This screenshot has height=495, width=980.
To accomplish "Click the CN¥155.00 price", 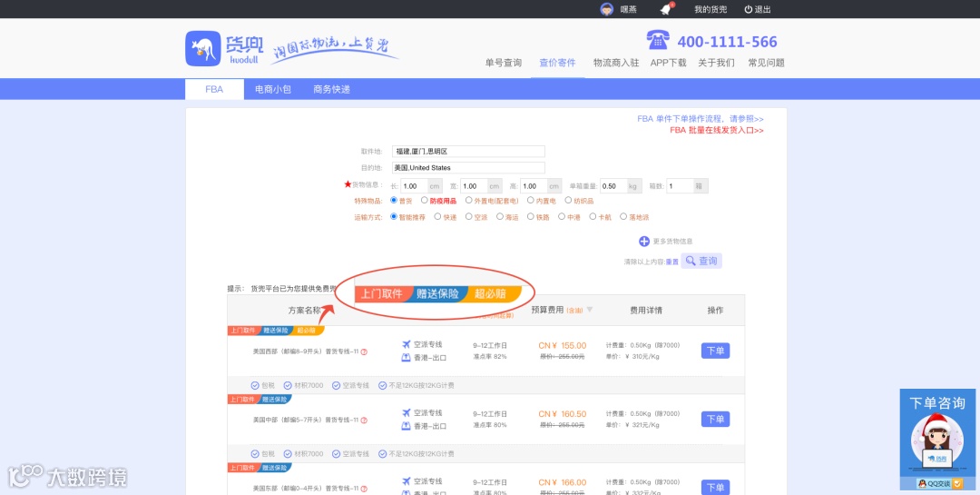I will click(x=563, y=345).
